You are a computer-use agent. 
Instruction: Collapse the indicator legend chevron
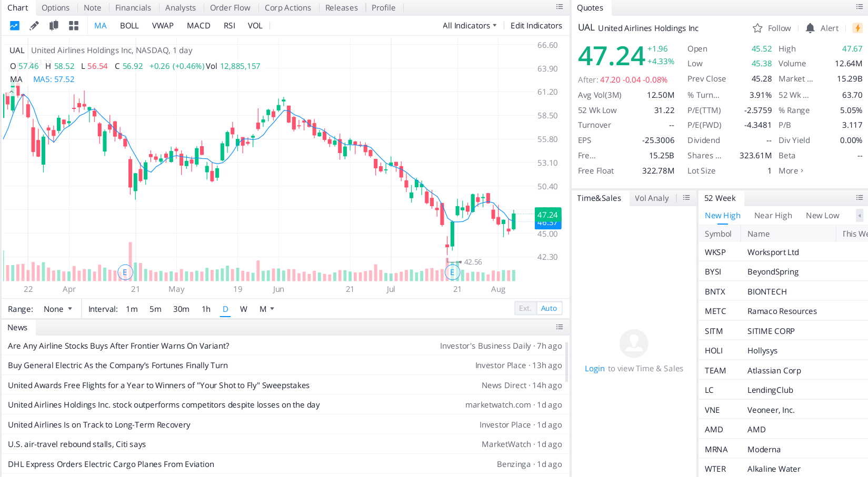pyautogui.click(x=12, y=91)
